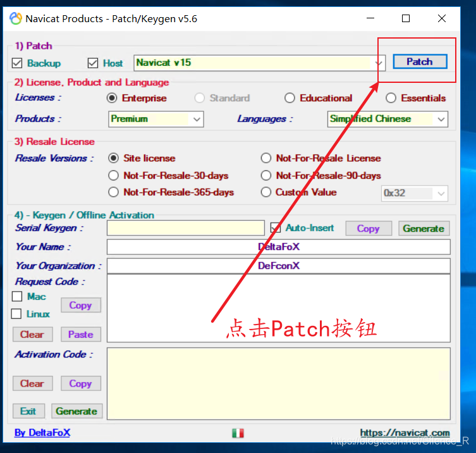Enable the Backup checkbox

click(x=18, y=63)
